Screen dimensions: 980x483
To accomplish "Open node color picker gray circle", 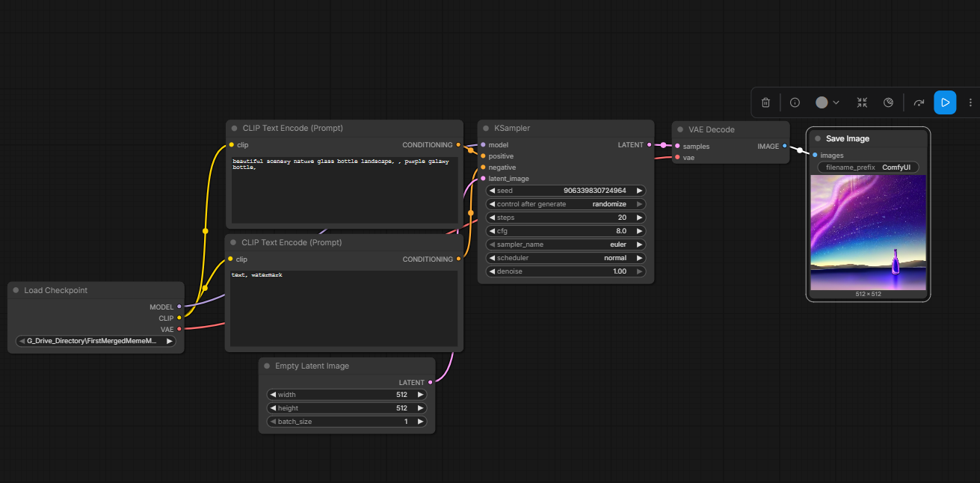I will coord(822,102).
